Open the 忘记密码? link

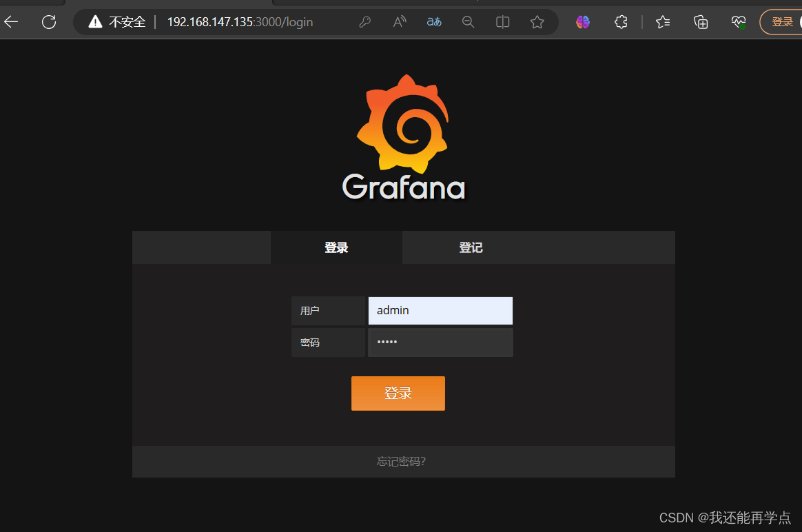click(401, 462)
